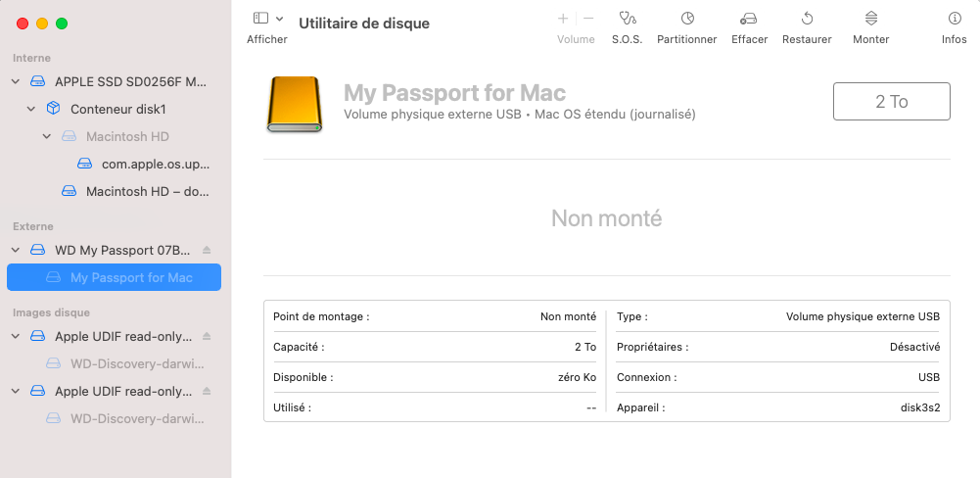Eject the first Apple UDIF disk image

pyautogui.click(x=207, y=337)
